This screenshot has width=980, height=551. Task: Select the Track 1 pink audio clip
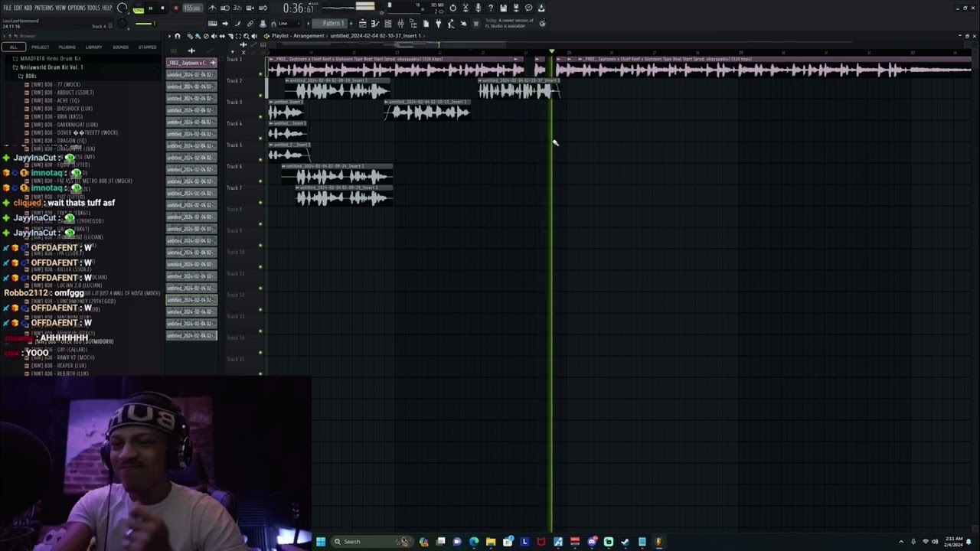pyautogui.click(x=396, y=68)
